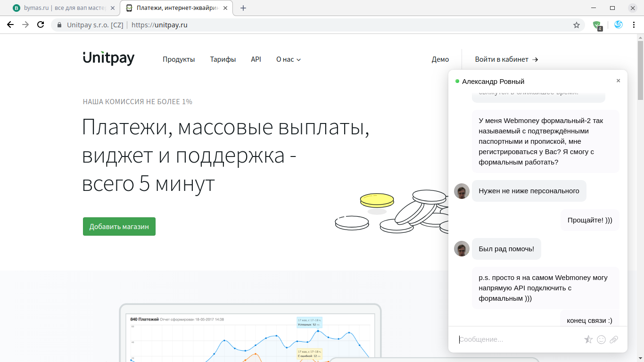This screenshot has height=362, width=644.
Task: Open the emoji picker in chat
Action: [601, 339]
